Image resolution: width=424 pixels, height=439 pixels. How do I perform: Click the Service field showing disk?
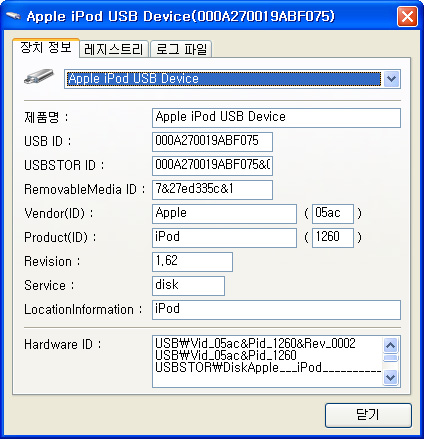pos(188,286)
